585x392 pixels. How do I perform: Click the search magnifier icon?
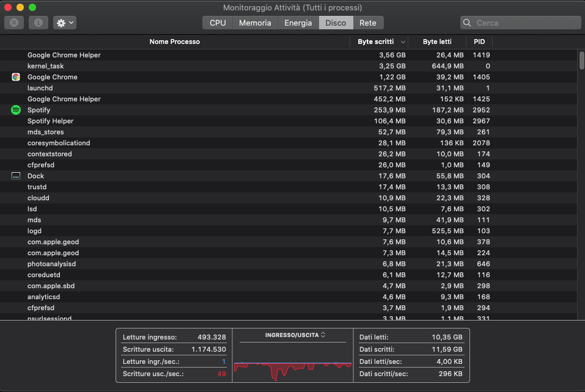coord(467,23)
